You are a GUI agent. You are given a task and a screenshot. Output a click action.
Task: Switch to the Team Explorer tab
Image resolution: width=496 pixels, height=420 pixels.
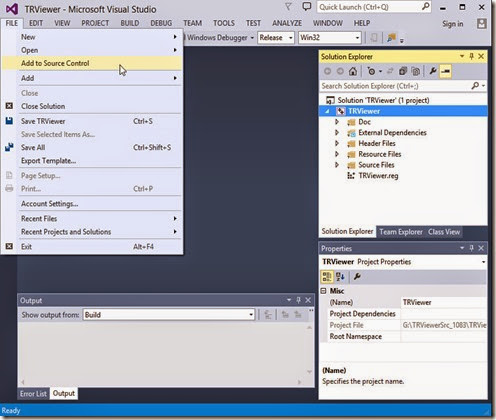click(x=401, y=232)
